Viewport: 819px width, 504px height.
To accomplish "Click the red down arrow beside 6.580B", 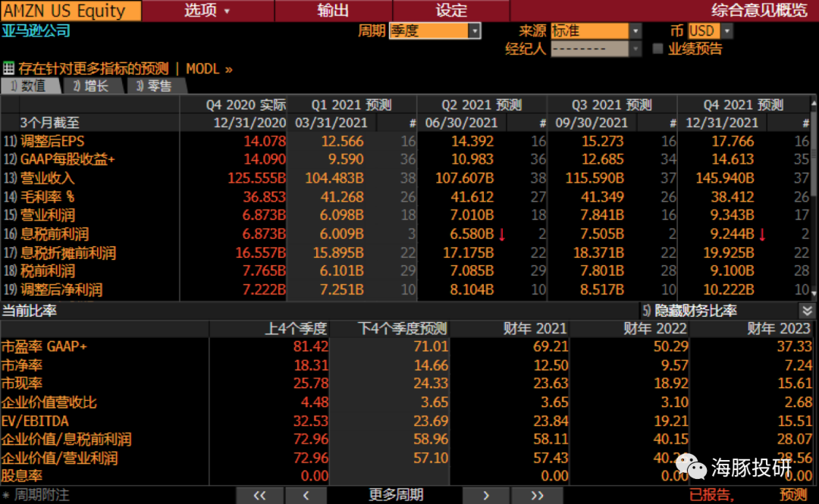I will pos(502,234).
